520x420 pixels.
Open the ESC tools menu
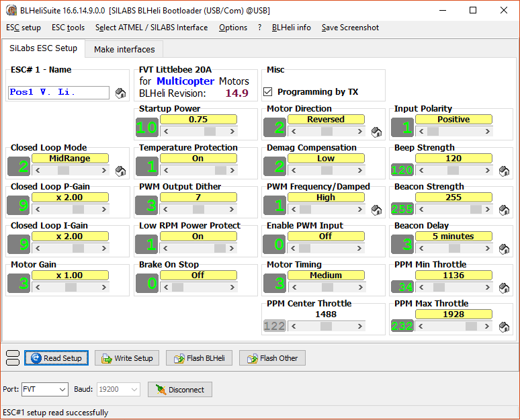68,28
